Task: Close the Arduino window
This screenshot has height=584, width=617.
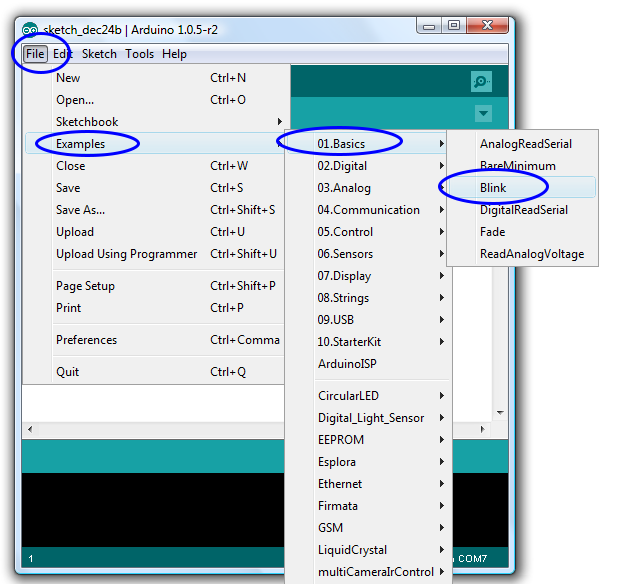Action: click(x=487, y=26)
